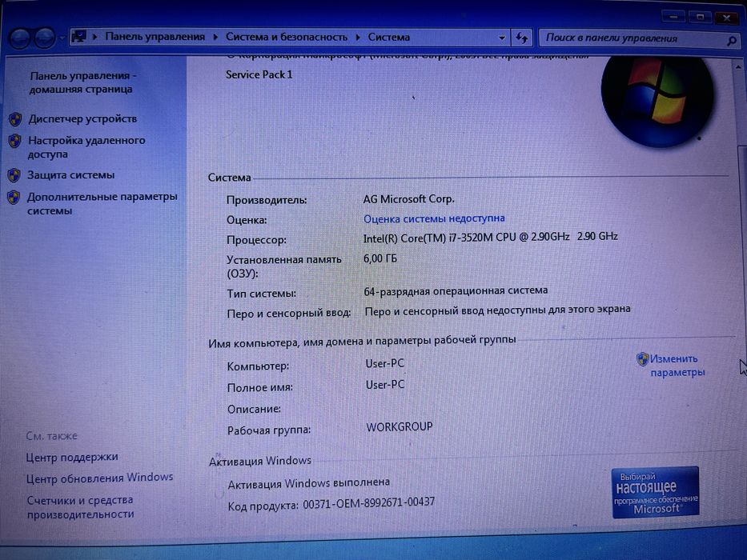Close the System window
747x560 pixels.
pos(727,18)
